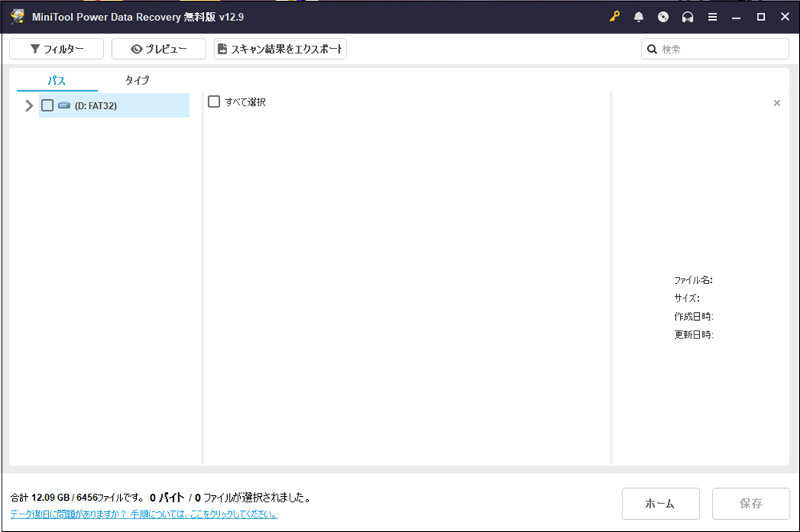
Task: Click the magnifier search icon
Action: [651, 49]
